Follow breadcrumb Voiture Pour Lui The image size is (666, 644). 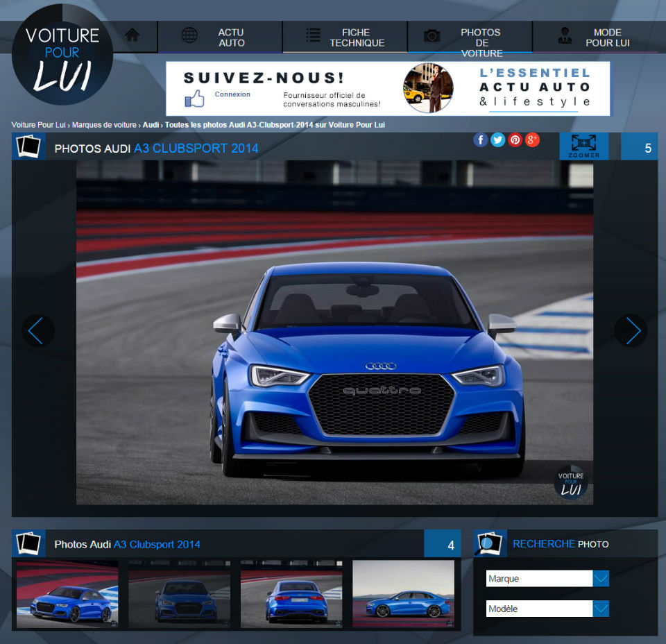(38, 125)
